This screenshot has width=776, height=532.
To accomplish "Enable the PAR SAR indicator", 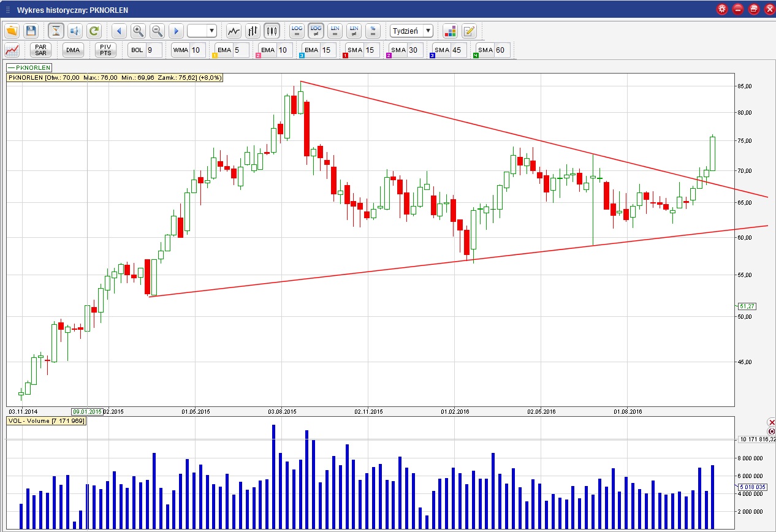I will click(41, 50).
